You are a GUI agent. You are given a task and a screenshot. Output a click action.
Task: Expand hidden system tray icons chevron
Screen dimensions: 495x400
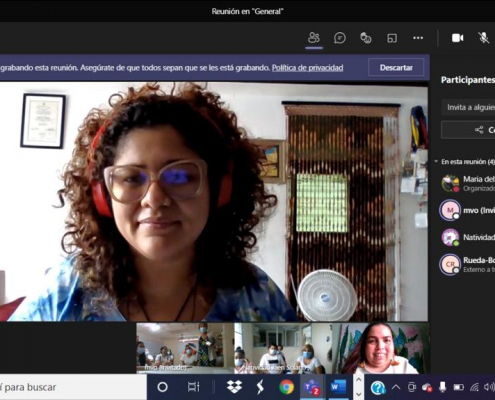[396, 387]
